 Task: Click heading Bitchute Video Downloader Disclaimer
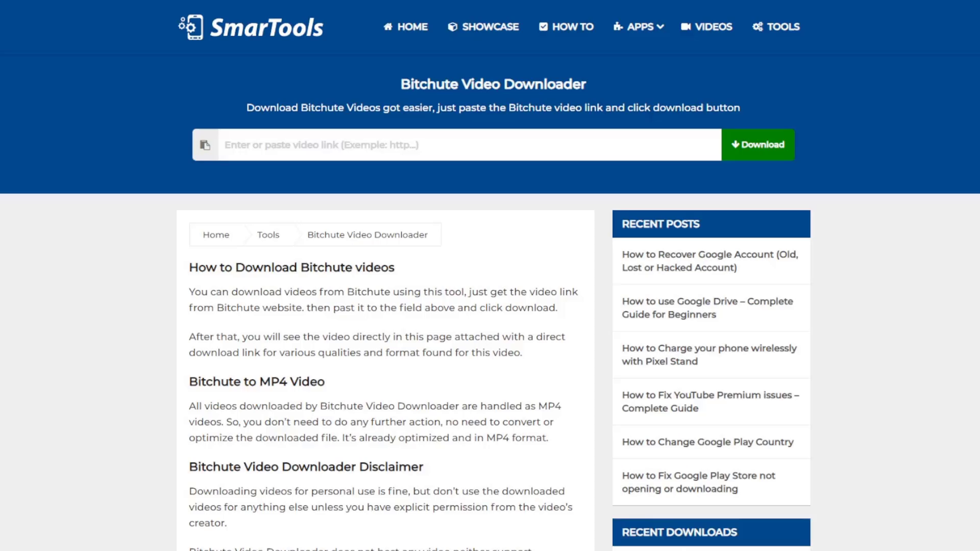pos(306,467)
